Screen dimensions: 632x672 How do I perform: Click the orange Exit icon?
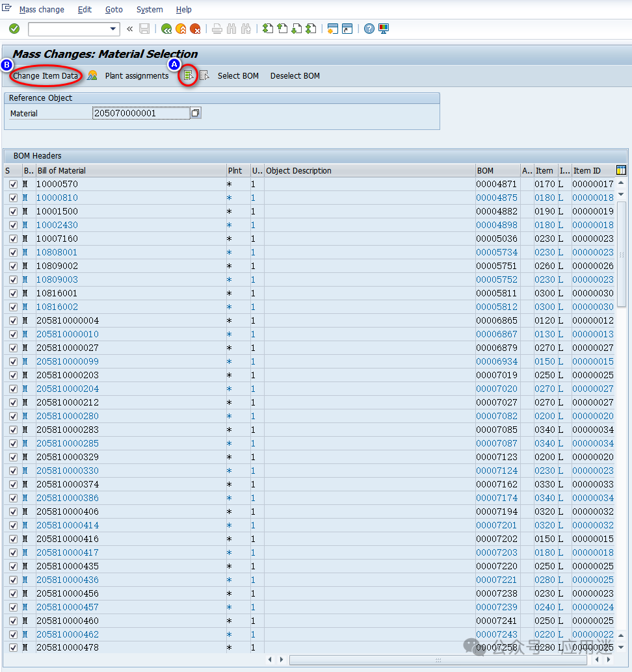click(181, 29)
